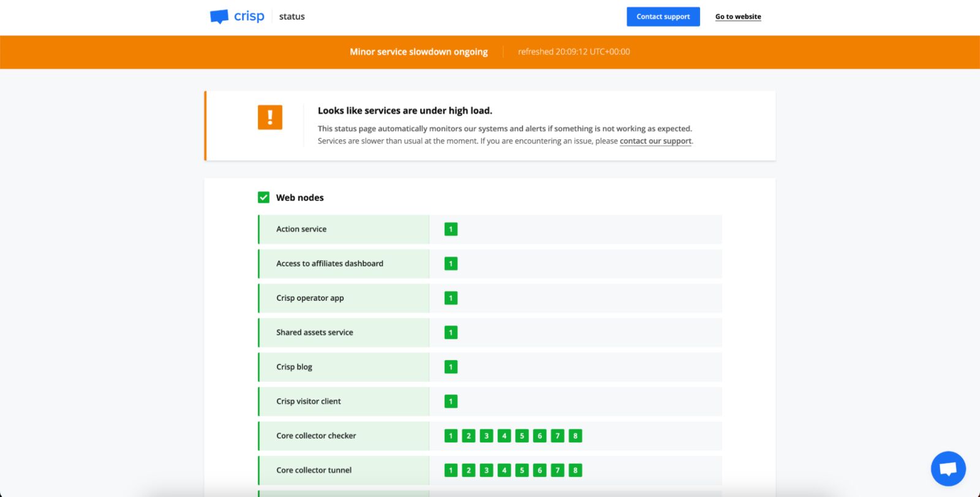The height and width of the screenshot is (497, 980).
Task: Click node 1 of Crisp operator app
Action: [x=451, y=298]
